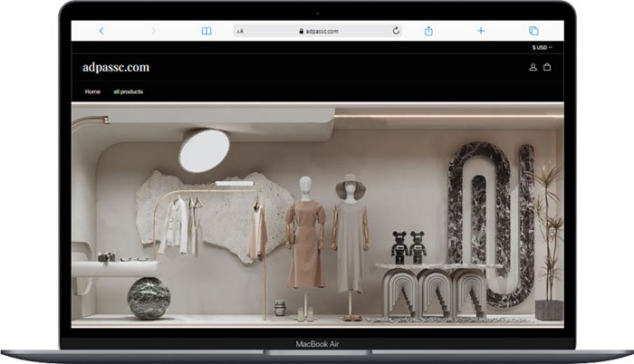634x364 pixels.
Task: Open the all products menu item
Action: (x=129, y=91)
